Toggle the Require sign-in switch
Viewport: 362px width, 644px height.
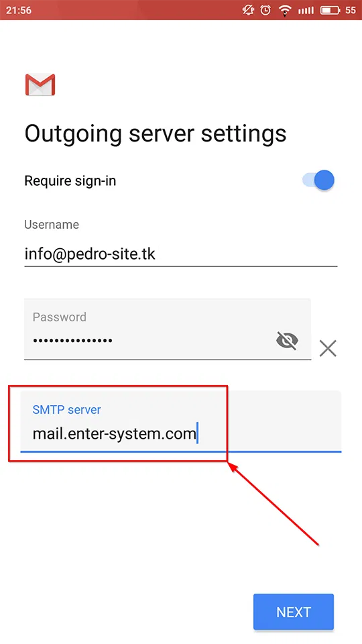tap(318, 180)
